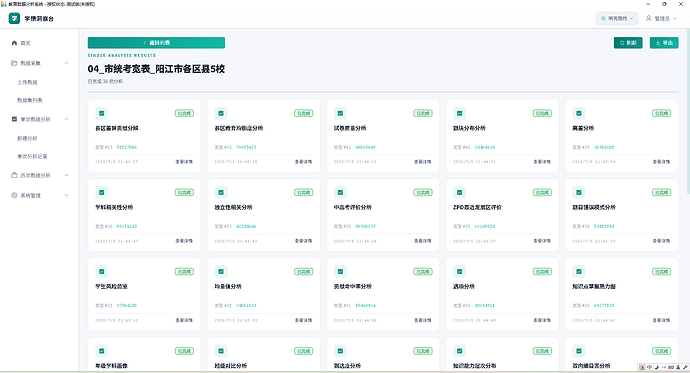Screen dimensions: 690x373
Task: Click the 导出 export button
Action: pos(664,43)
